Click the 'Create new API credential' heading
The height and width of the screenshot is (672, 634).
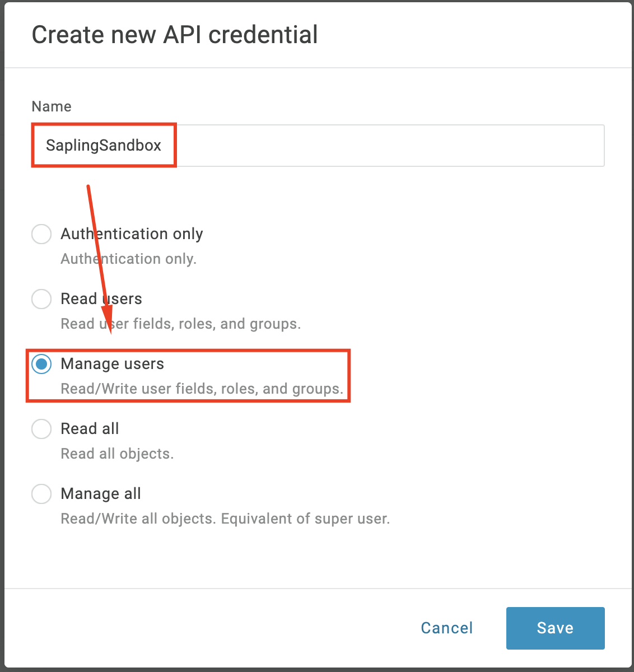click(175, 35)
